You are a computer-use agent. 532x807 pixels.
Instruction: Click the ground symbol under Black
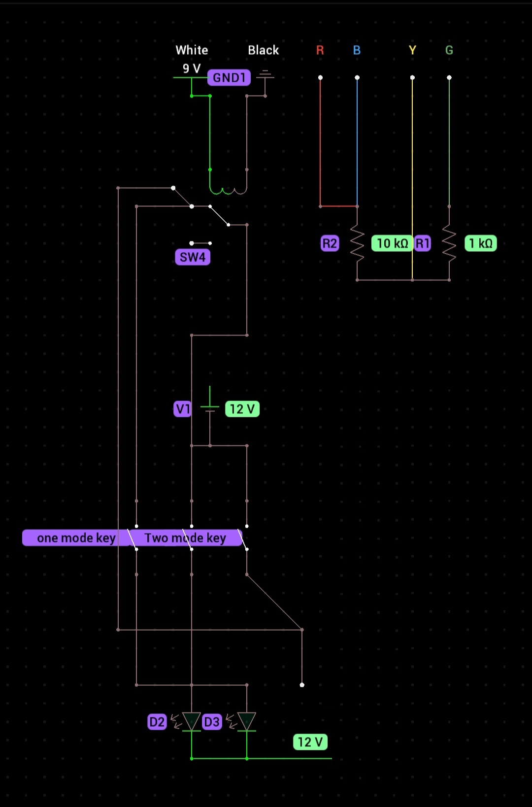pyautogui.click(x=265, y=75)
